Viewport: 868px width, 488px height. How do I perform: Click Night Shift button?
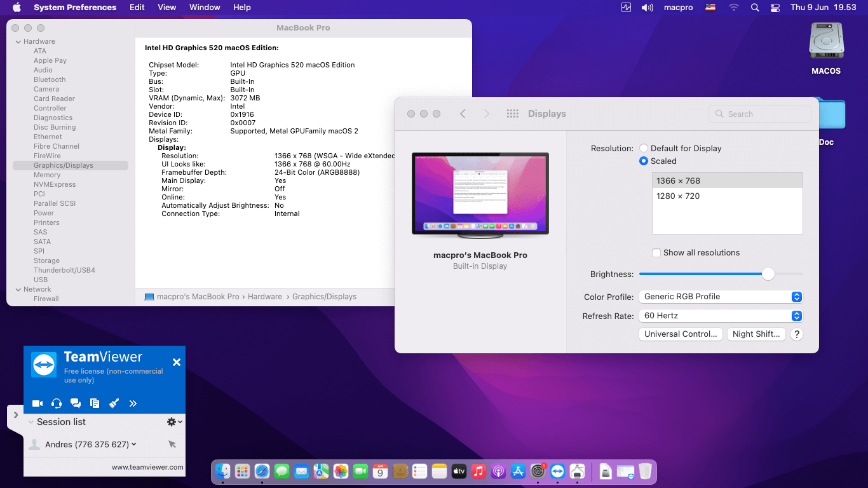[756, 334]
